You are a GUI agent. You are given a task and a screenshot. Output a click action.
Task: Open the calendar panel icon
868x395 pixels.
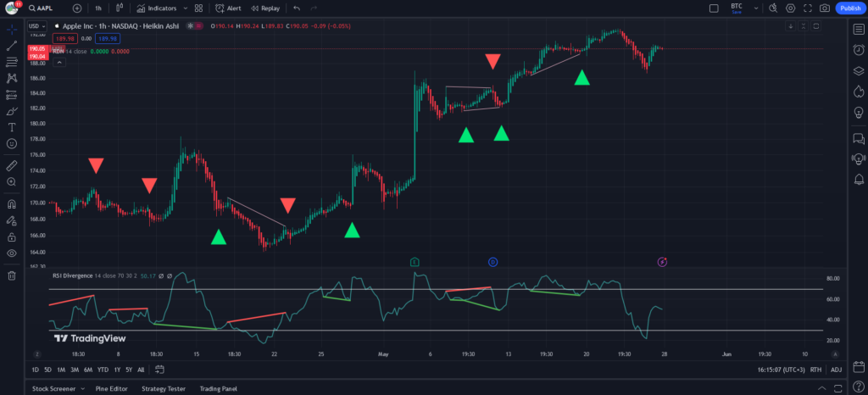click(x=859, y=366)
